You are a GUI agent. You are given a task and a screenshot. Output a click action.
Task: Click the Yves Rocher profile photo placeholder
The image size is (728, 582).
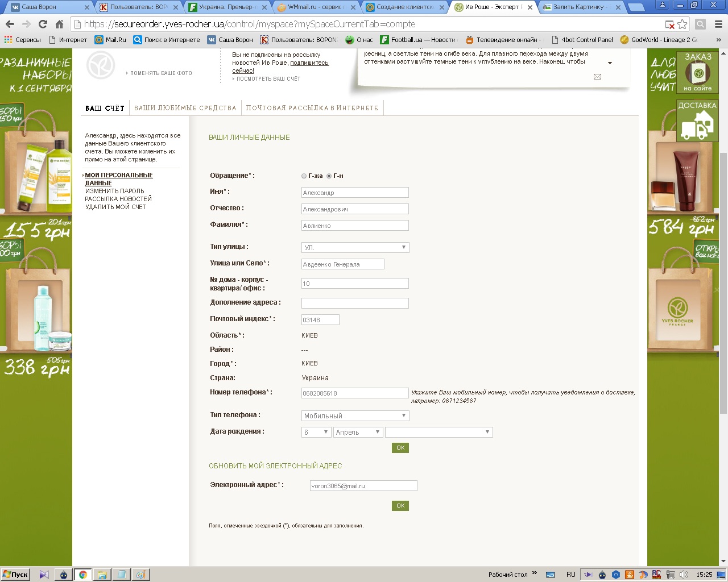[x=101, y=65]
